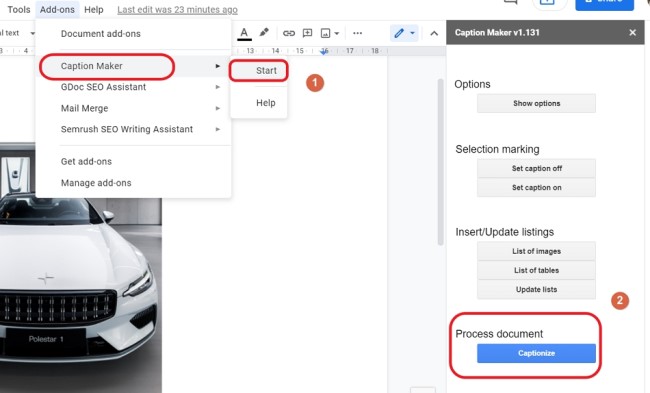Click the Set caption on button
Screen dimensions: 650x393
(x=536, y=187)
